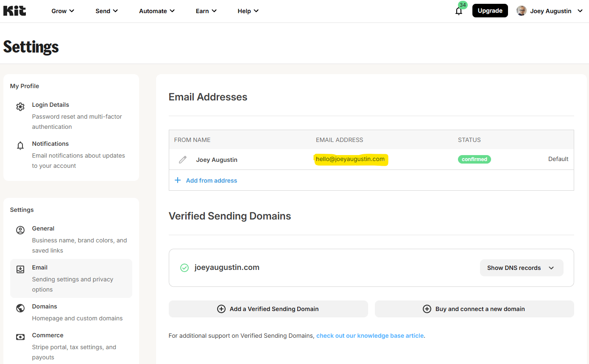Open the Help menu
Screen dimensions: 589x364
click(x=248, y=11)
